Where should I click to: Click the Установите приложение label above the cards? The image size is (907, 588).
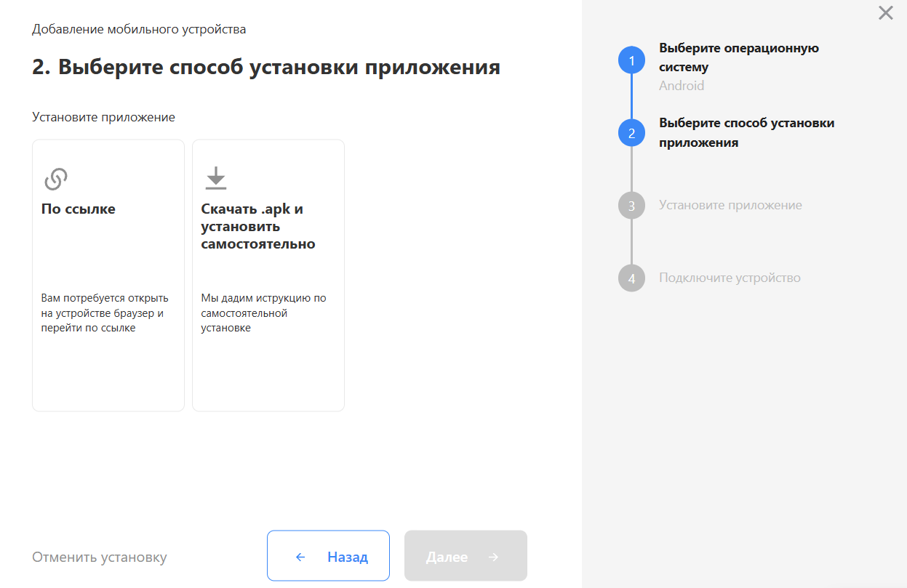[103, 117]
